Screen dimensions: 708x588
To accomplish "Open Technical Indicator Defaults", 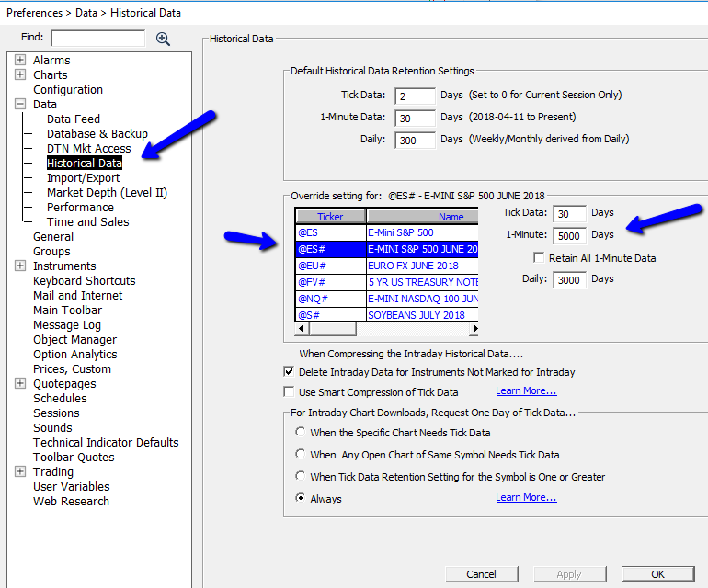I will (x=106, y=442).
